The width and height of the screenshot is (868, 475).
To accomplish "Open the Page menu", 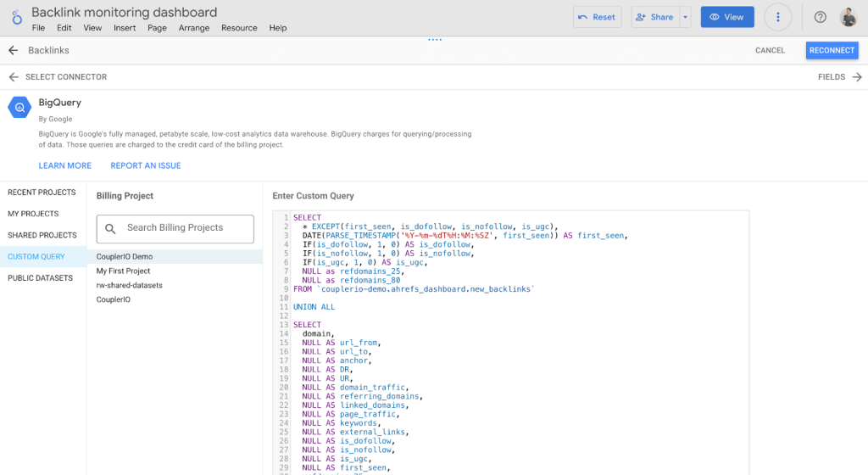I will coord(157,28).
